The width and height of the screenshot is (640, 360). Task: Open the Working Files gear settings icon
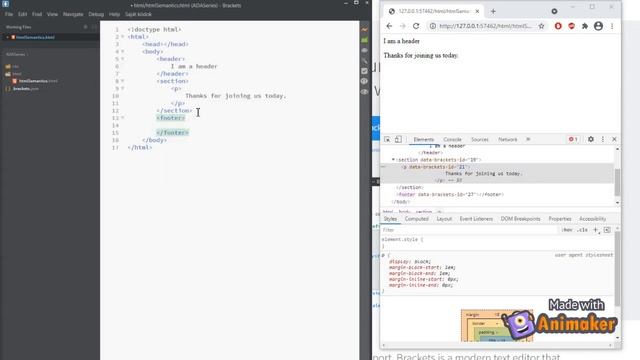click(x=85, y=27)
